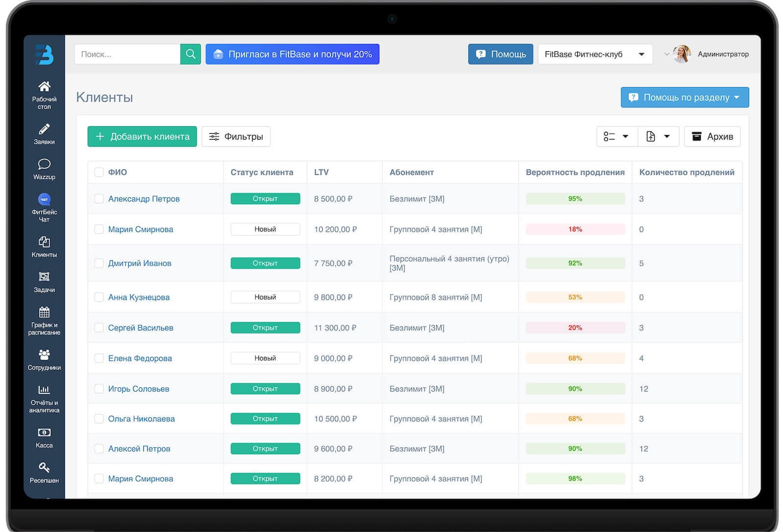Viewport: 783px width, 532px height.
Task: Open the FitBase Фитнес-клуб club dropdown
Action: [x=595, y=54]
